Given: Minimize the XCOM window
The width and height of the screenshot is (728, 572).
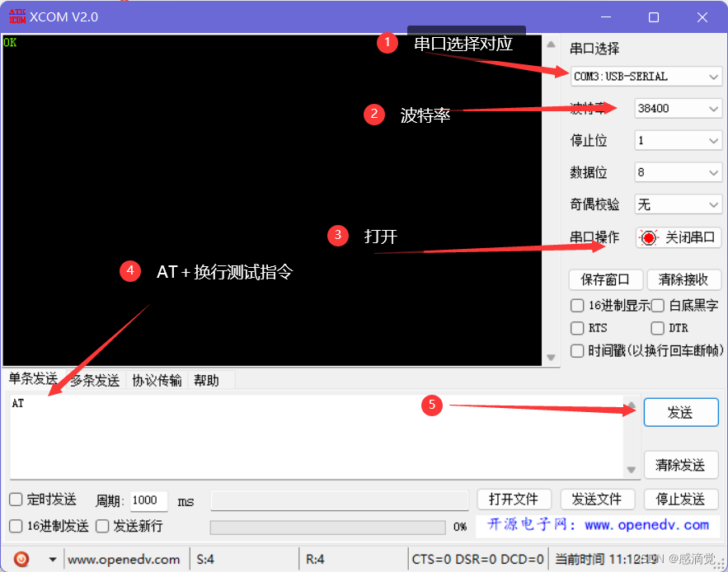Looking at the screenshot, I should (605, 17).
